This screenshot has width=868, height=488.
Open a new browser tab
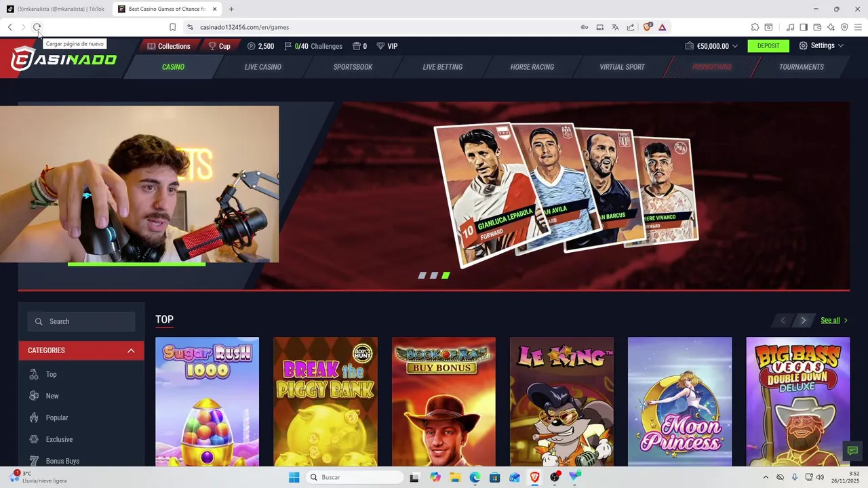click(x=231, y=9)
